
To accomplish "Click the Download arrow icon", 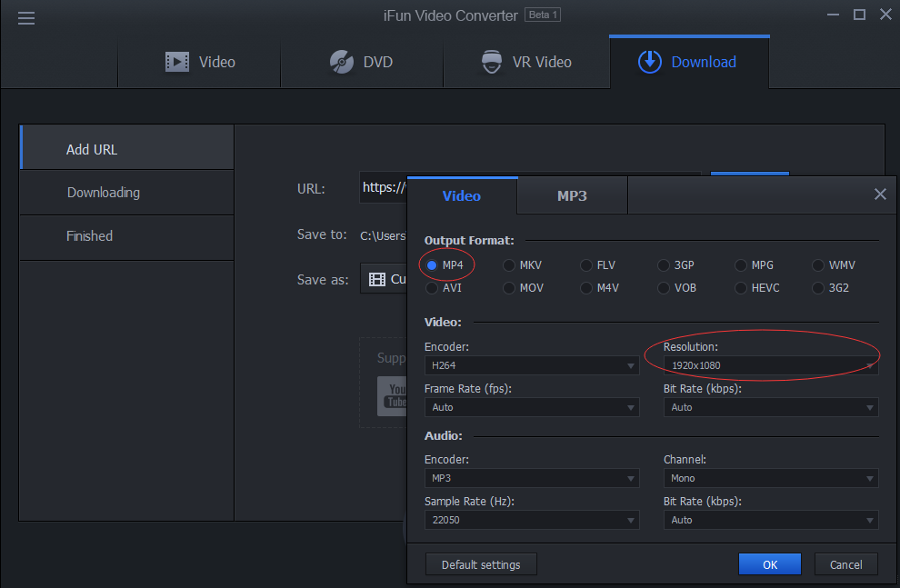I will pyautogui.click(x=650, y=62).
